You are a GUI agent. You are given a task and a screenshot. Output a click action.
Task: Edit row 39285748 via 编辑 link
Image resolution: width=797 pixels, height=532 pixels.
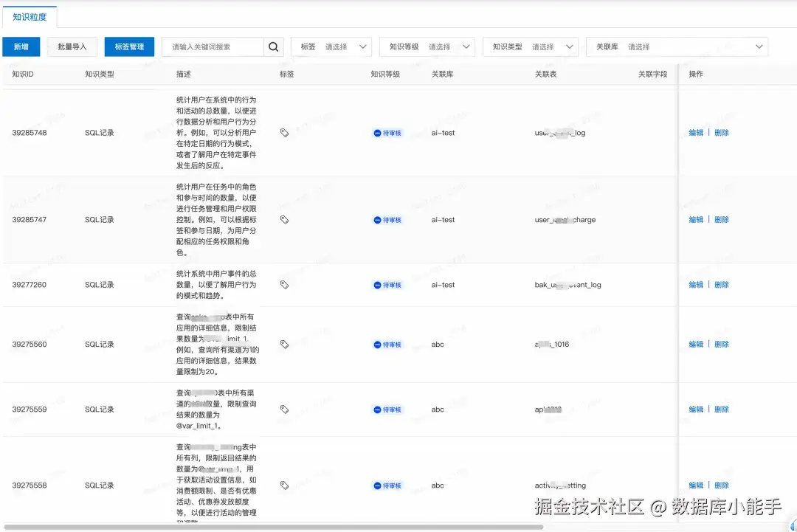[696, 133]
